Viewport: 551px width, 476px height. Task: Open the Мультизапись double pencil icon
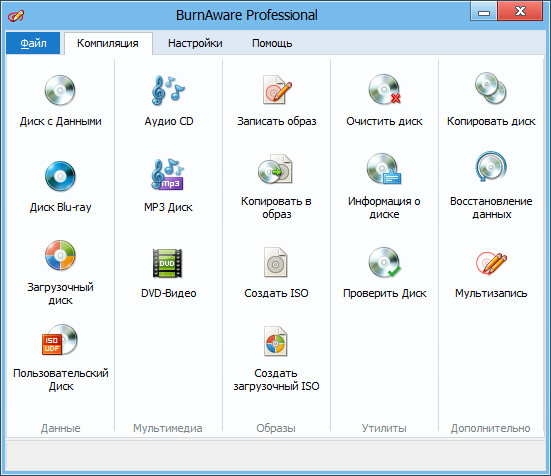pyautogui.click(x=491, y=263)
